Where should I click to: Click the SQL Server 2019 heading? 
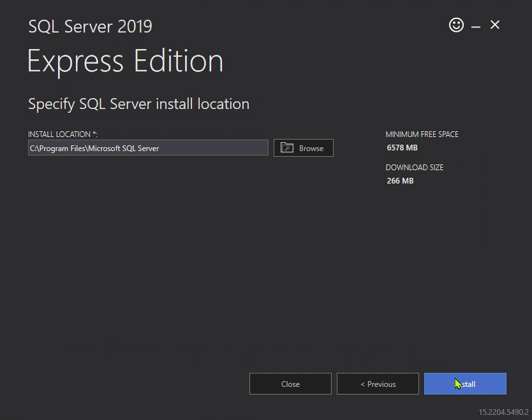[90, 26]
